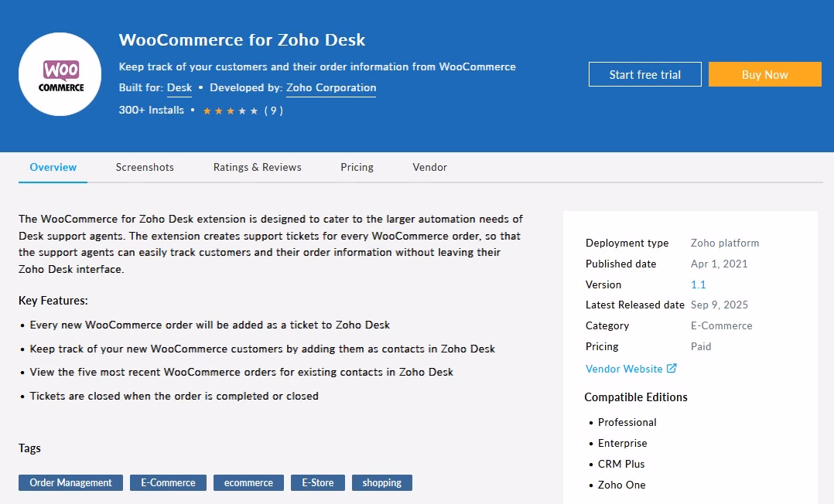Screen dimensions: 834x504
Task: Select the Vendor tab
Action: point(429,167)
